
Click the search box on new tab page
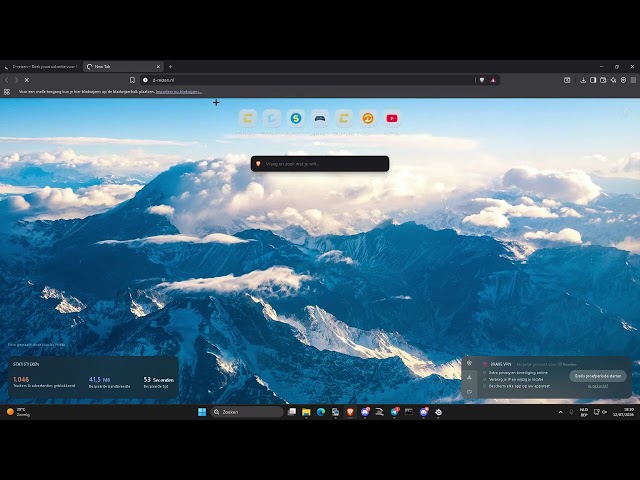[x=320, y=164]
